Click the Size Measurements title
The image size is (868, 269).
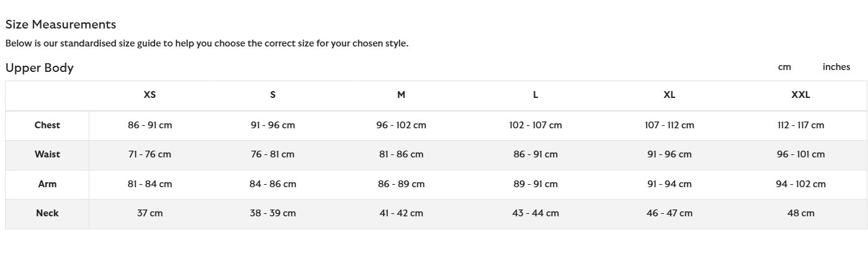coord(61,25)
